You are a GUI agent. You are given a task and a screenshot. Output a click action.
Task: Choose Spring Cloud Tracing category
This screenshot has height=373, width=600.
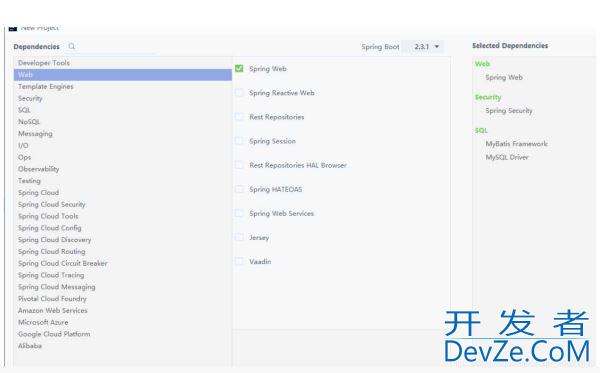[122, 275]
